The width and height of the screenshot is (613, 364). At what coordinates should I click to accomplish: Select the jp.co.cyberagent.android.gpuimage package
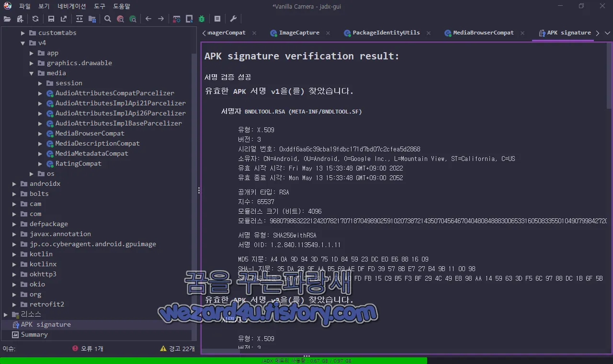point(92,244)
